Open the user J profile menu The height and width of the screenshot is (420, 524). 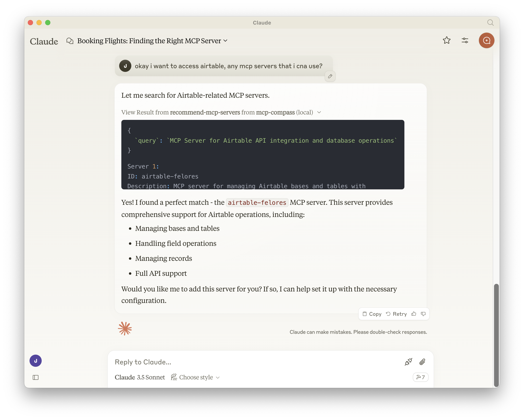click(x=36, y=361)
